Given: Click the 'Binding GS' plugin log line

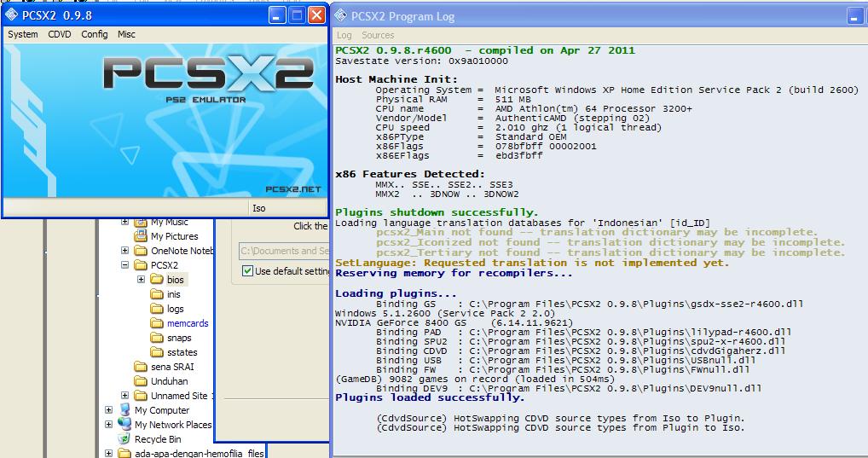Looking at the screenshot, I should (589, 304).
